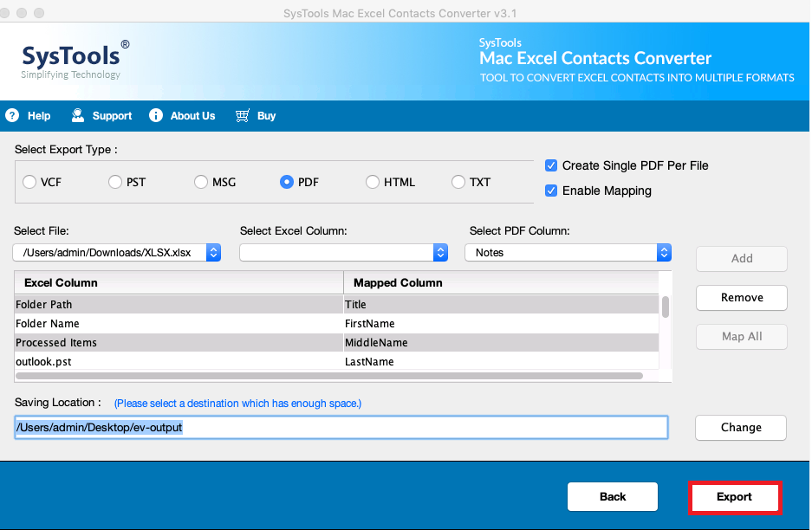Image resolution: width=812 pixels, height=530 pixels.
Task: Open the Buy menu item
Action: [266, 116]
